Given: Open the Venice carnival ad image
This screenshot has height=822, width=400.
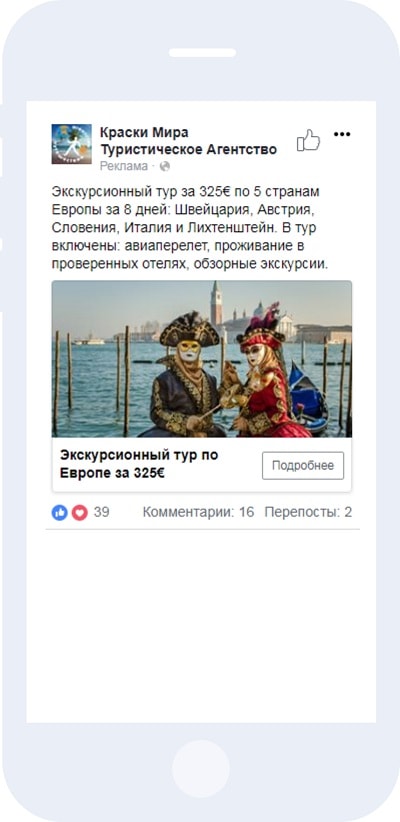Looking at the screenshot, I should pos(202,359).
